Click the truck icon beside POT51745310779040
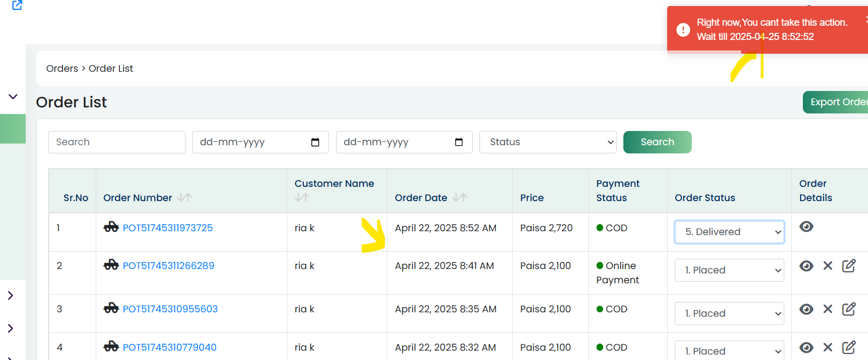The height and width of the screenshot is (360, 868). click(x=111, y=346)
